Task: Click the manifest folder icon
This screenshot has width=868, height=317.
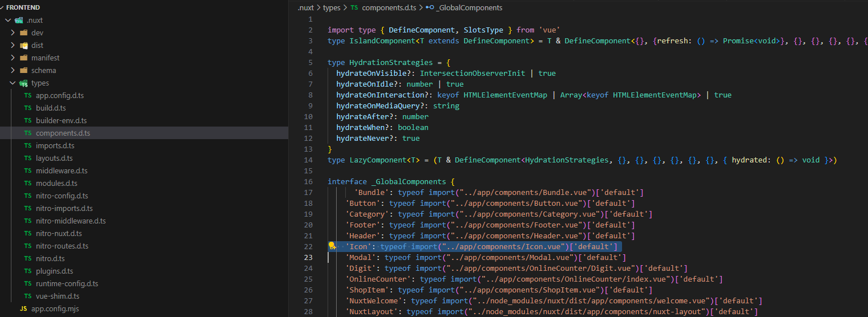Action: pos(23,58)
